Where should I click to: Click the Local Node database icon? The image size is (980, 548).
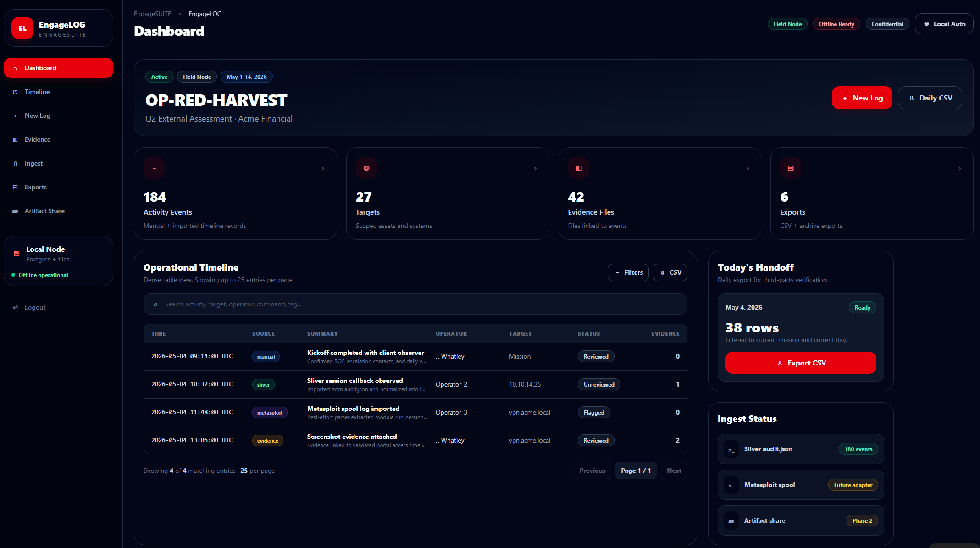[16, 254]
